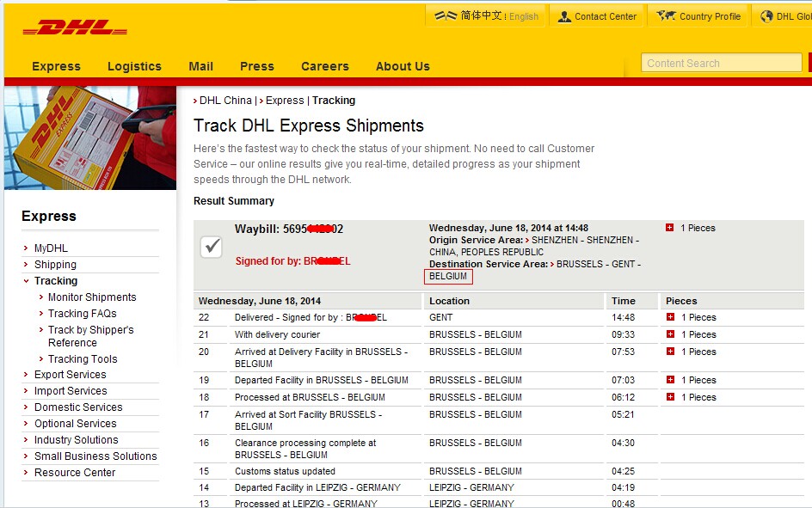812x508 pixels.
Task: Click 'Customs status updated' row text
Action: [285, 471]
